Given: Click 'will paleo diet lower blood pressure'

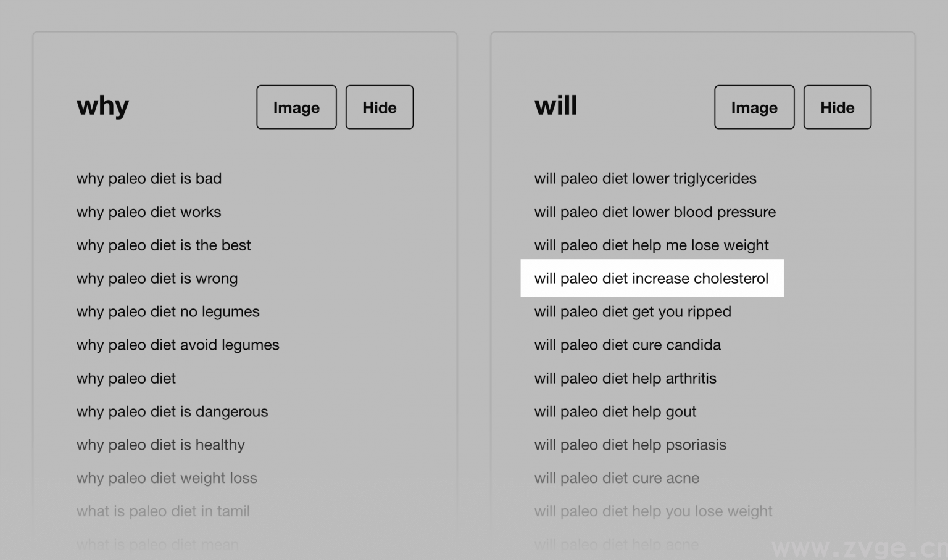Looking at the screenshot, I should coord(655,212).
